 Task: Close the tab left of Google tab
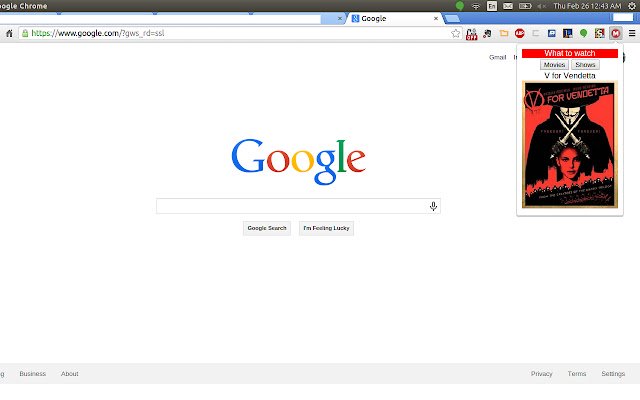point(340,18)
